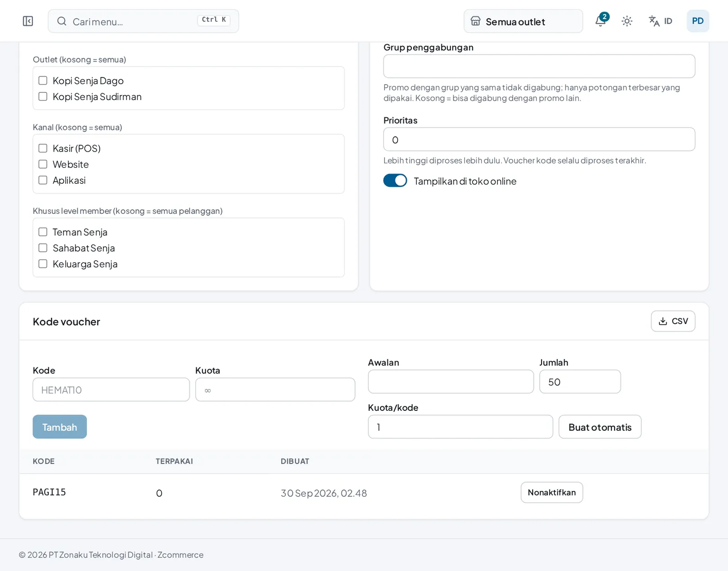This screenshot has width=728, height=571.
Task: Check Kopi Senja Dago outlet
Action: tap(43, 81)
